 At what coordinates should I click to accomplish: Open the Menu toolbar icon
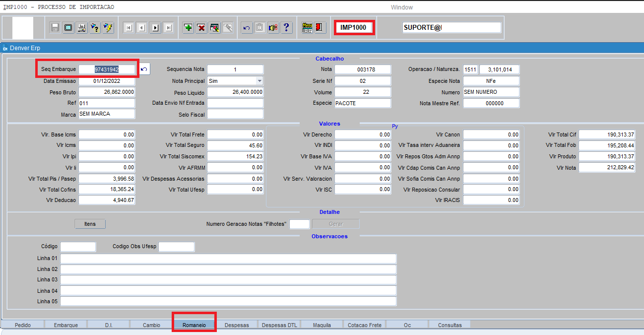[307, 28]
